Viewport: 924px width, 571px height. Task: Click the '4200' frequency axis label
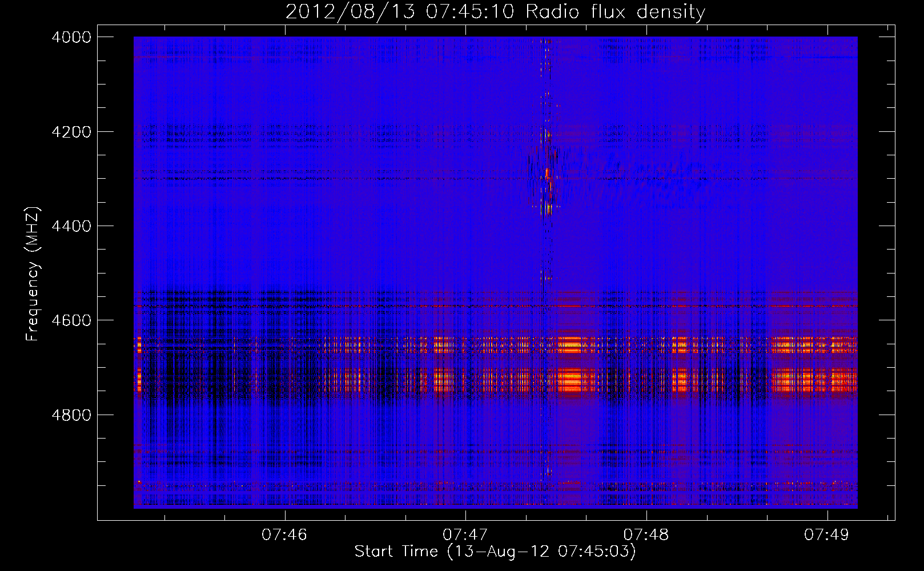pos(71,132)
